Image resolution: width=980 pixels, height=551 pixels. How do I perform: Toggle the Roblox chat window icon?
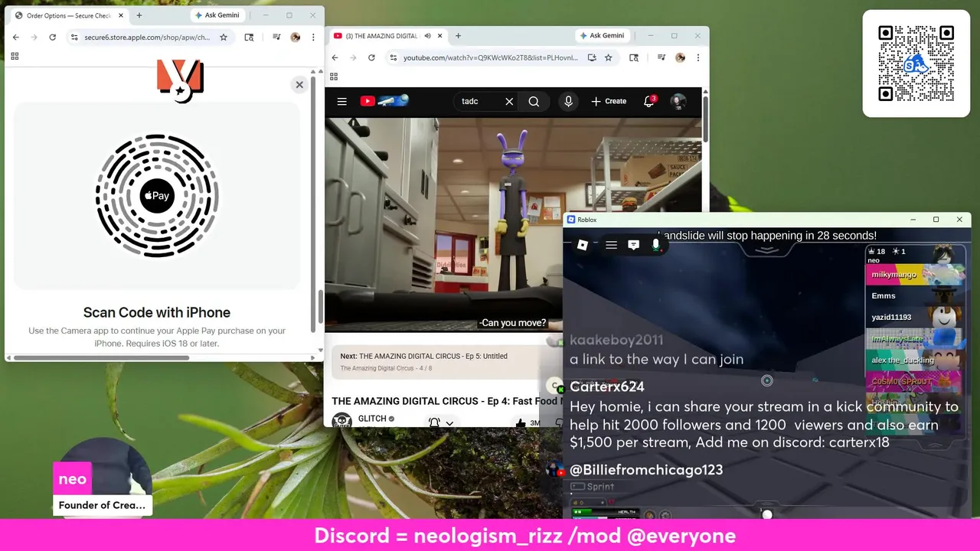[633, 245]
